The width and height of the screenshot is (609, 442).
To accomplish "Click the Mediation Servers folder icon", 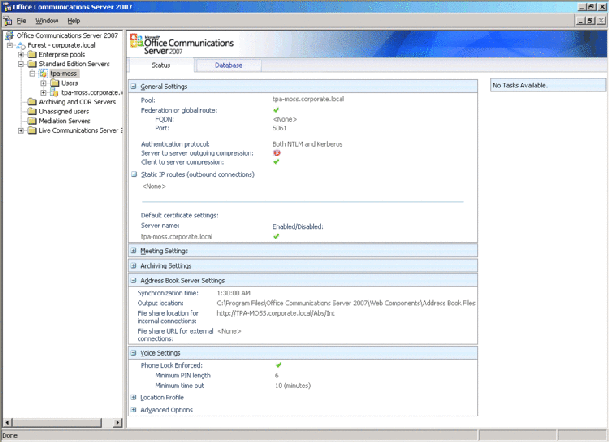I will pyautogui.click(x=32, y=121).
